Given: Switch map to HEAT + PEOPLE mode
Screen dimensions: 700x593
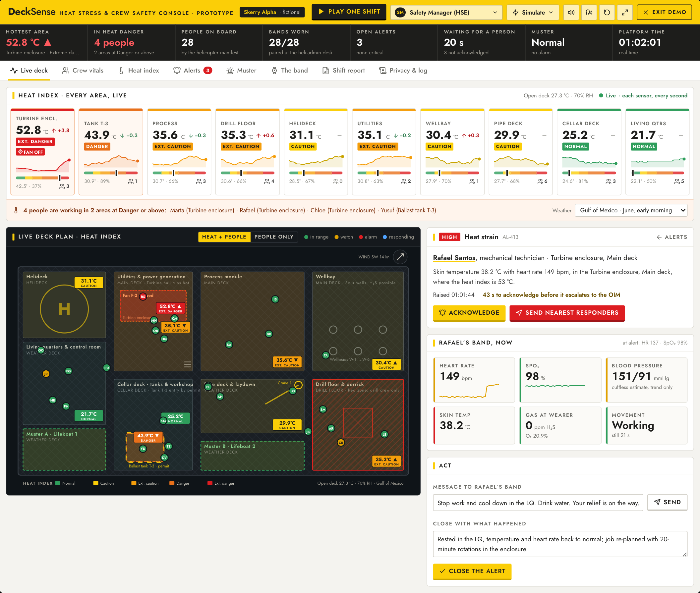Looking at the screenshot, I should tap(224, 237).
